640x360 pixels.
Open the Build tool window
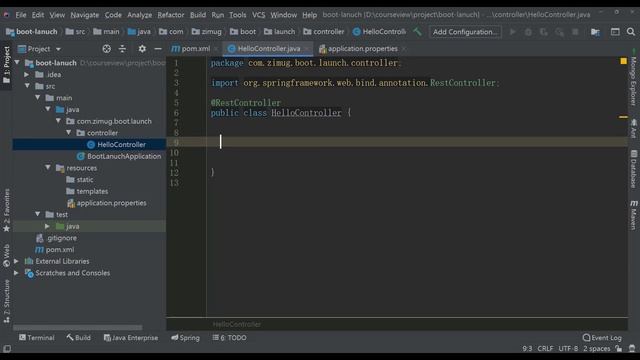pos(79,338)
